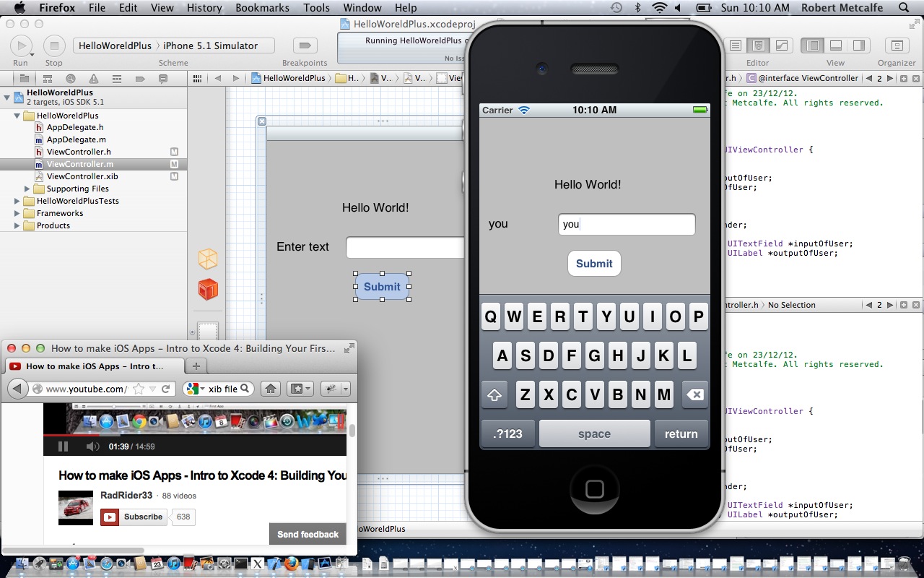Tap the .?123 key on simulator keyboard
Viewport: 924px width, 578px height.
(507, 434)
